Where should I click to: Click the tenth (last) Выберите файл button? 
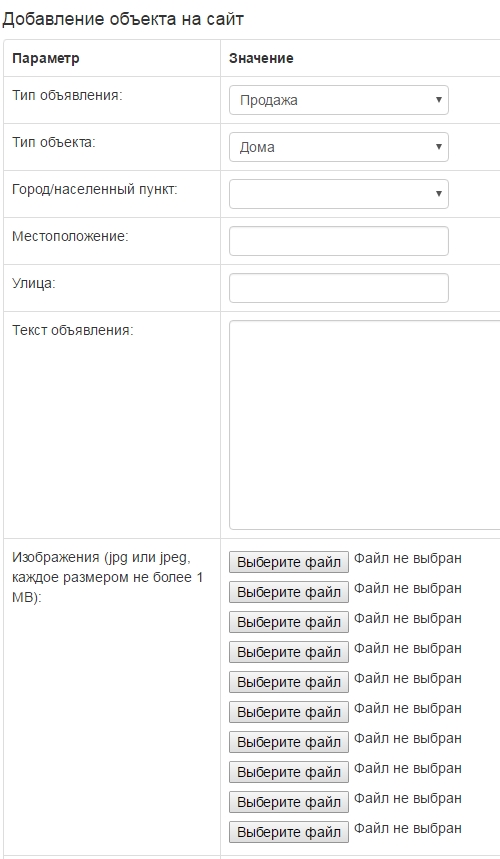click(289, 832)
